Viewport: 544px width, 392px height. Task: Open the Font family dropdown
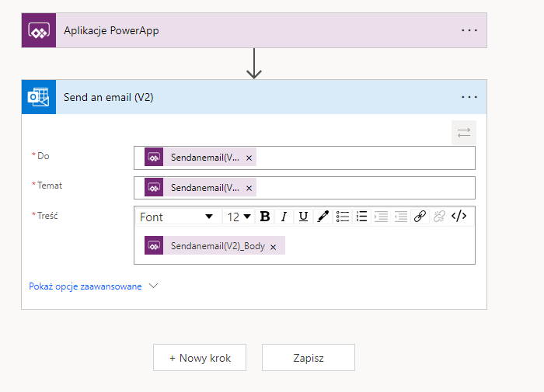pyautogui.click(x=177, y=217)
